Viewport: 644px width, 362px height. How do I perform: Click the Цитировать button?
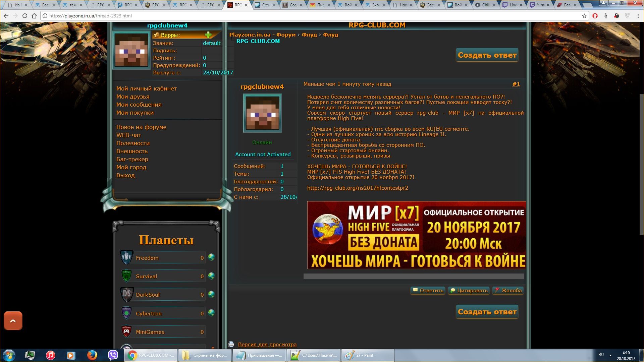[469, 291]
